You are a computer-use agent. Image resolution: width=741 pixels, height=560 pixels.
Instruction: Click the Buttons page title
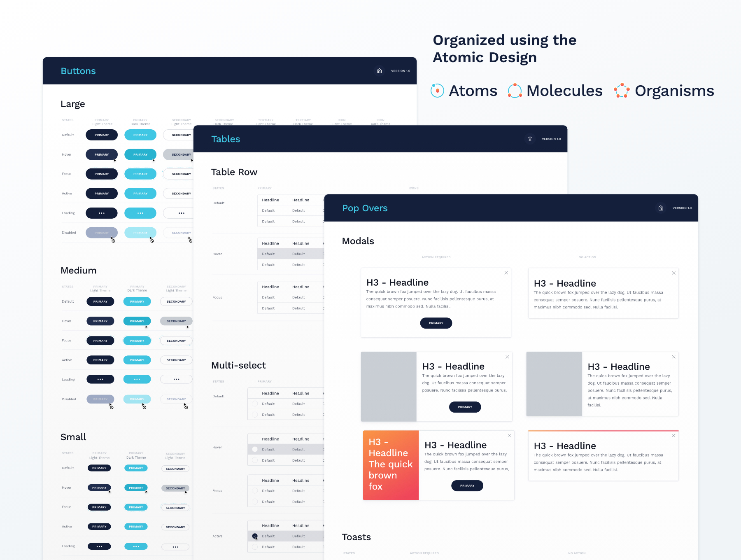[78, 71]
